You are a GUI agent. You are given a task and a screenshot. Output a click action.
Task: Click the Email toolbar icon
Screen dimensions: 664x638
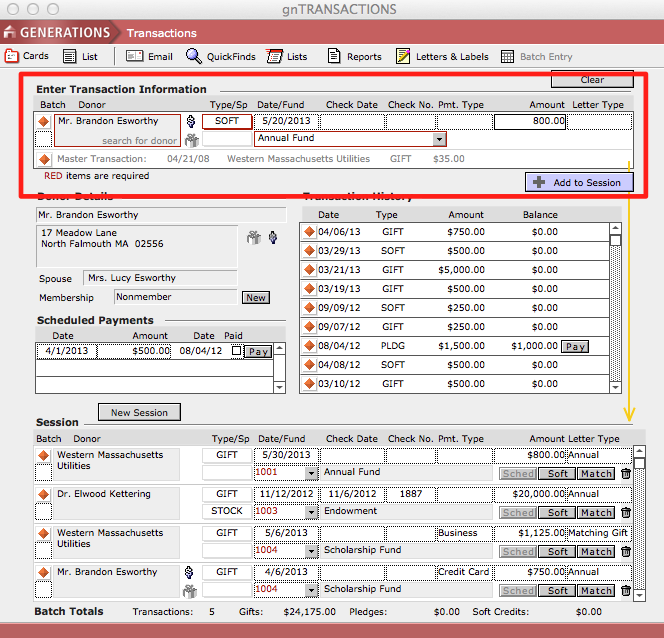pyautogui.click(x=150, y=57)
